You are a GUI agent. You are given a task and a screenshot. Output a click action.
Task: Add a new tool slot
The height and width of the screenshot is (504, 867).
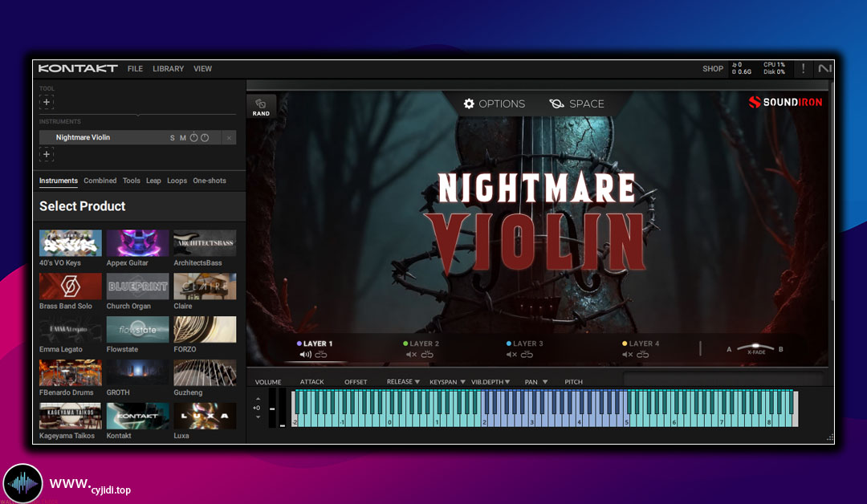[47, 102]
